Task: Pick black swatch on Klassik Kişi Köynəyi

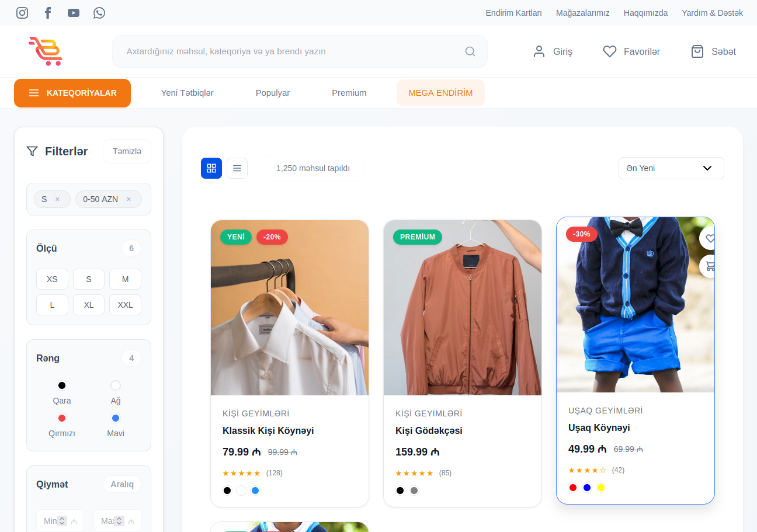Action: 227,491
